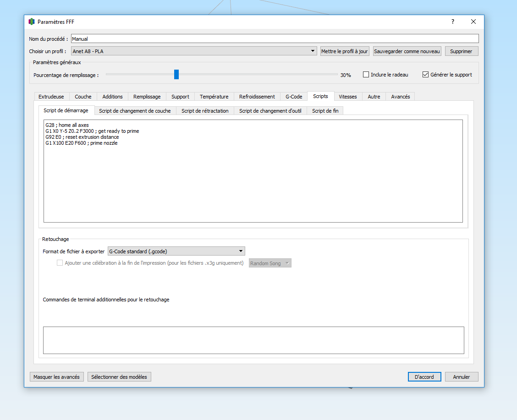Select the Température tab
Viewport: 517px width, 420px height.
tap(214, 97)
